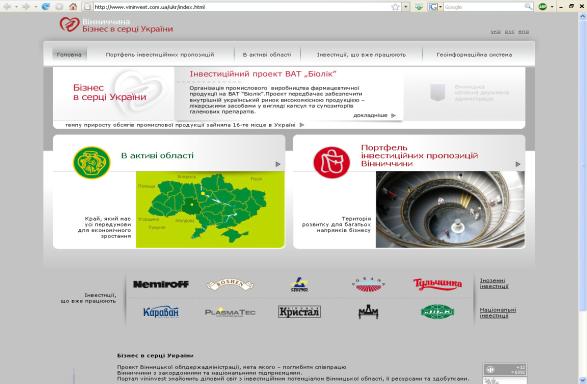Click the blue 'Караван' company logo
Image resolution: width=587 pixels, height=384 pixels.
(161, 312)
